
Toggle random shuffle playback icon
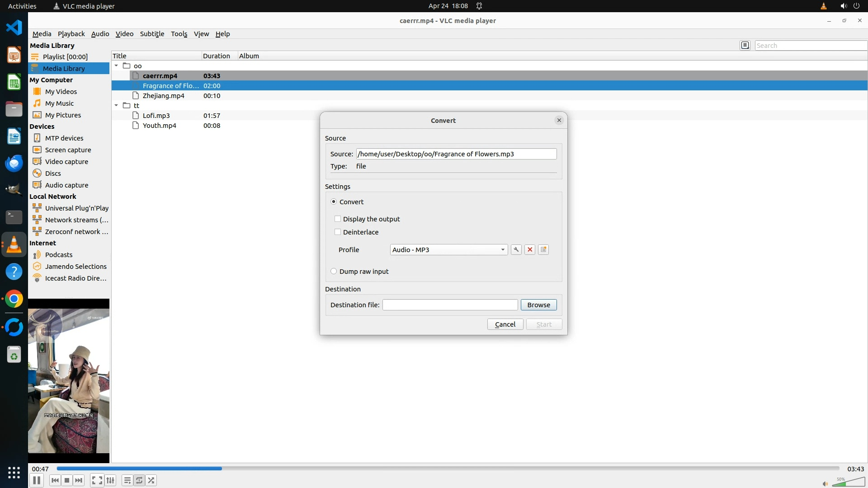pos(151,480)
